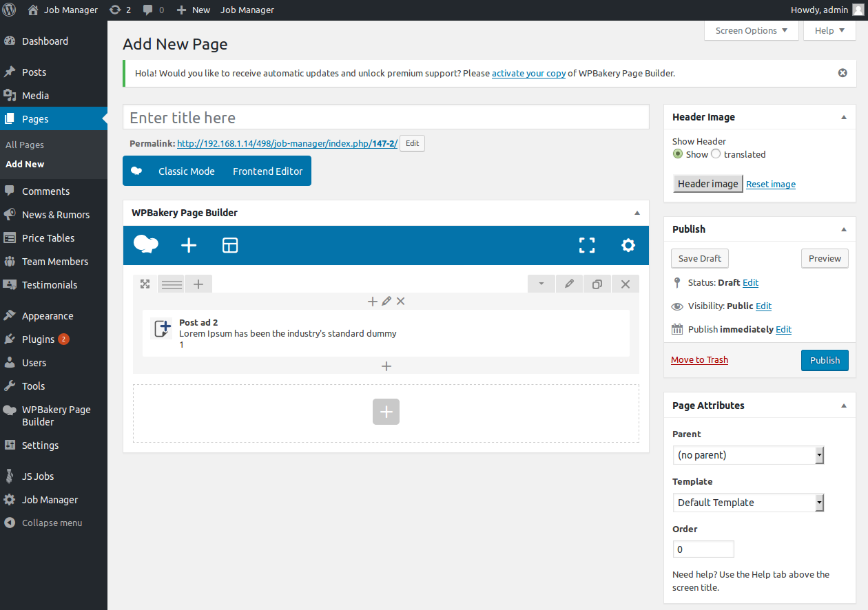Delete the row with the X icon

[626, 284]
